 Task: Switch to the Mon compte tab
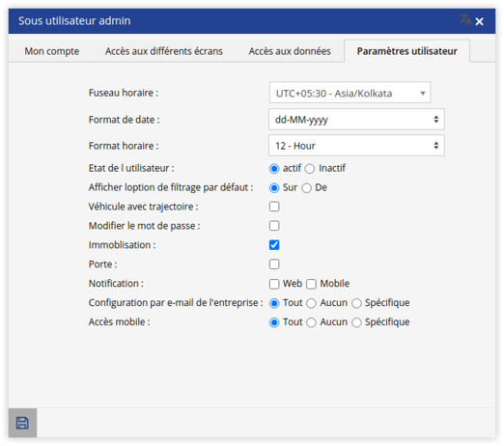pos(52,51)
